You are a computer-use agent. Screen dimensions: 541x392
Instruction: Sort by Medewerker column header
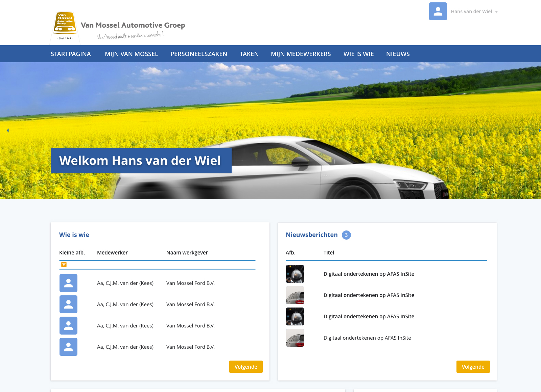point(112,253)
